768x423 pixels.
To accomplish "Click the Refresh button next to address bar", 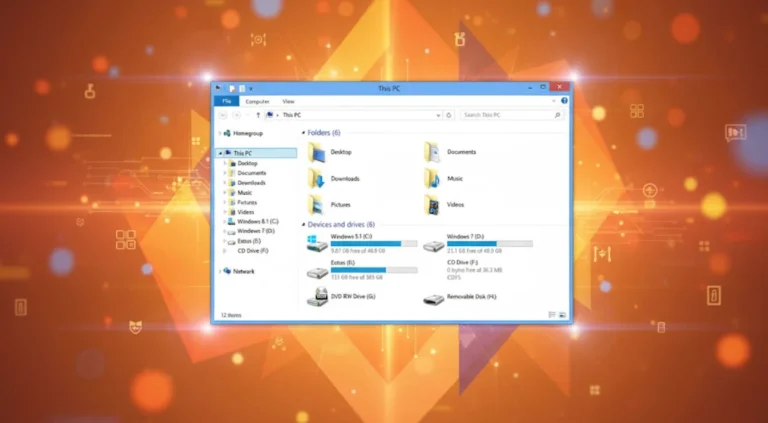I will (x=449, y=116).
